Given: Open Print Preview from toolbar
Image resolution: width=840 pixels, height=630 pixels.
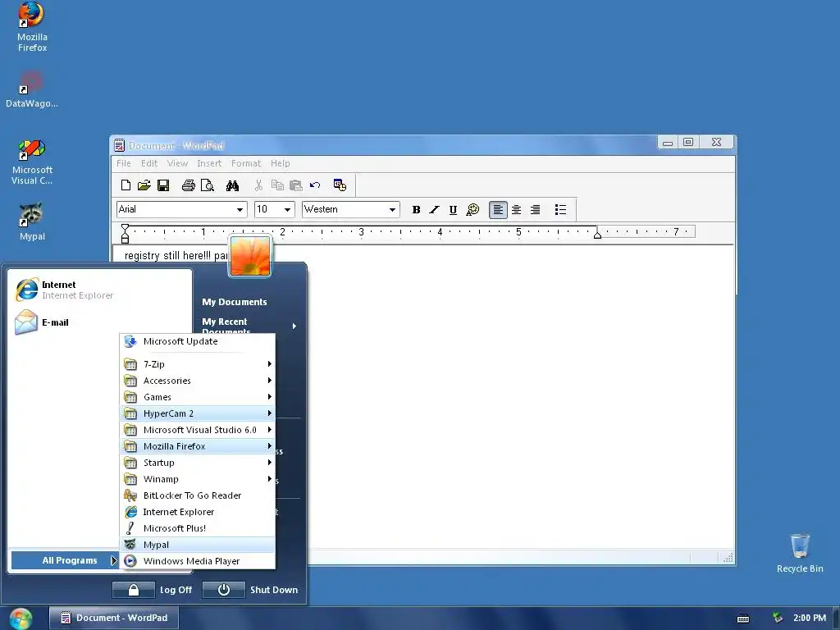Looking at the screenshot, I should coord(208,185).
